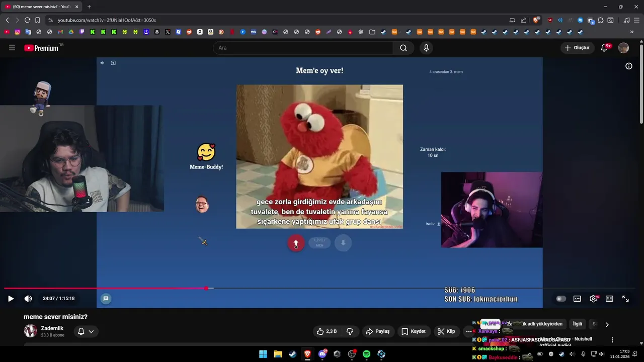Toggle the autoplay switch
Screen dimensions: 644x362
click(561, 299)
